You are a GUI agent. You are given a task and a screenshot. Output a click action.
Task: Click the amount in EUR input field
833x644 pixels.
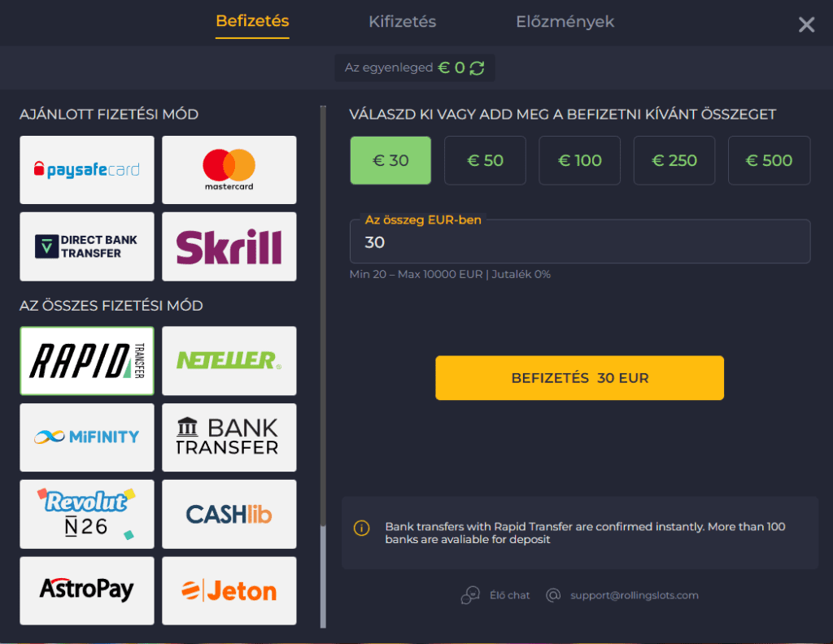(579, 242)
